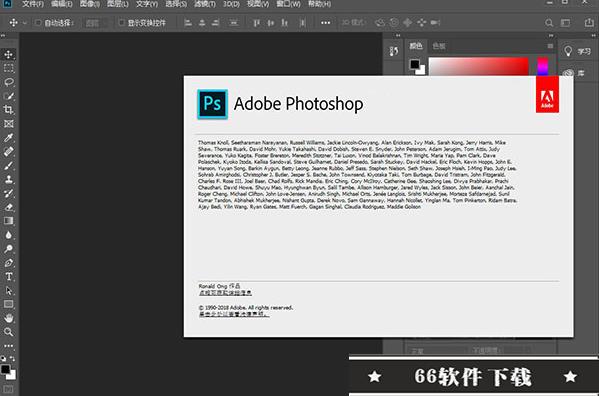This screenshot has width=599, height=396.
Task: Select the Quick Selection tool
Action: click(8, 96)
